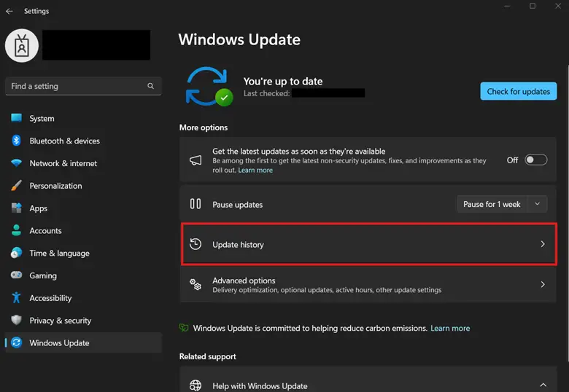The height and width of the screenshot is (392, 569).
Task: Click the Accounts person icon
Action: tap(16, 230)
